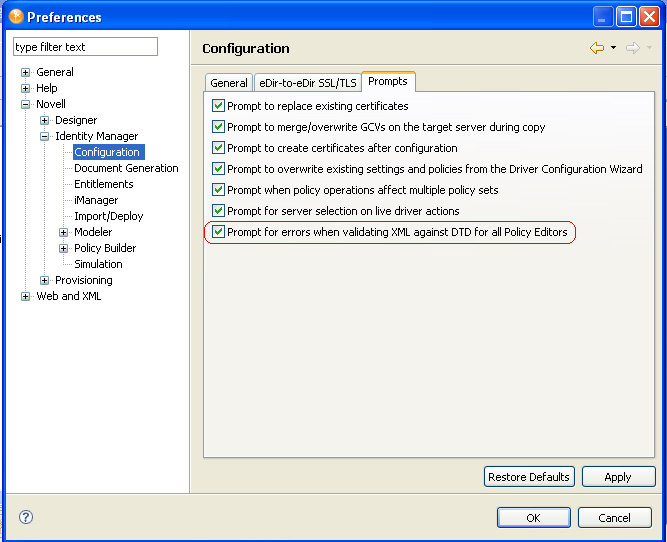Select Identity Manager label in tree
The width and height of the screenshot is (667, 542).
[x=97, y=136]
